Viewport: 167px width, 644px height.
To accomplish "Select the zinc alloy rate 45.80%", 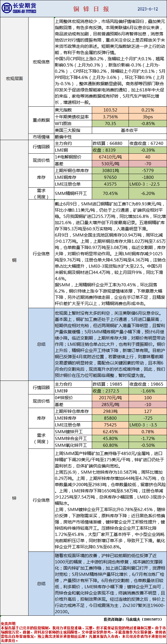I will point(110,438).
